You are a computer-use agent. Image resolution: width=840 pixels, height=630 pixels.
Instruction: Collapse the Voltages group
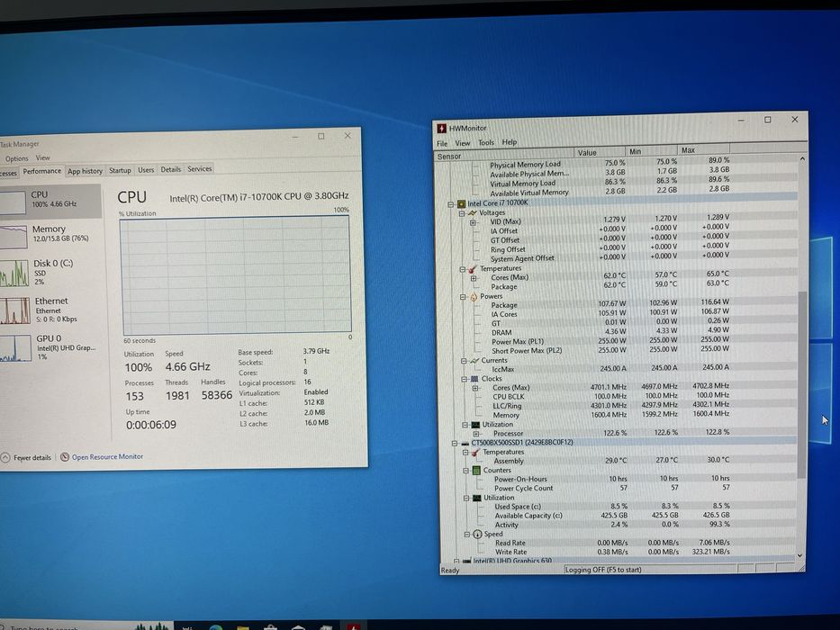click(462, 214)
